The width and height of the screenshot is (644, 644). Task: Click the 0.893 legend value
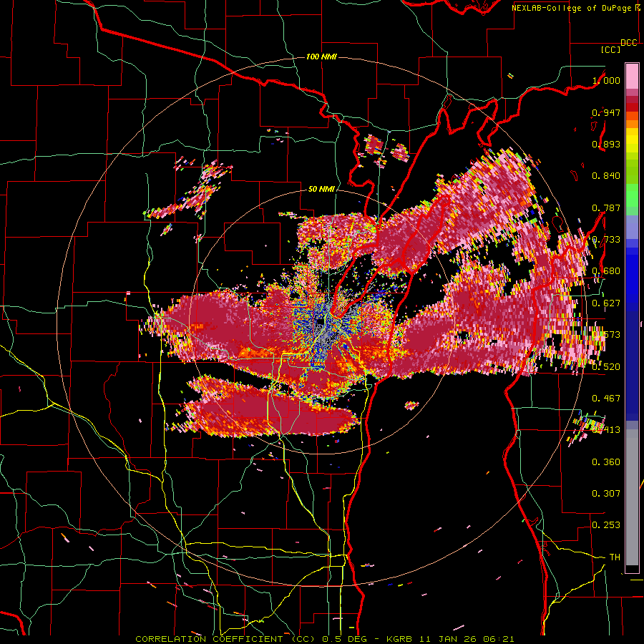tap(606, 144)
